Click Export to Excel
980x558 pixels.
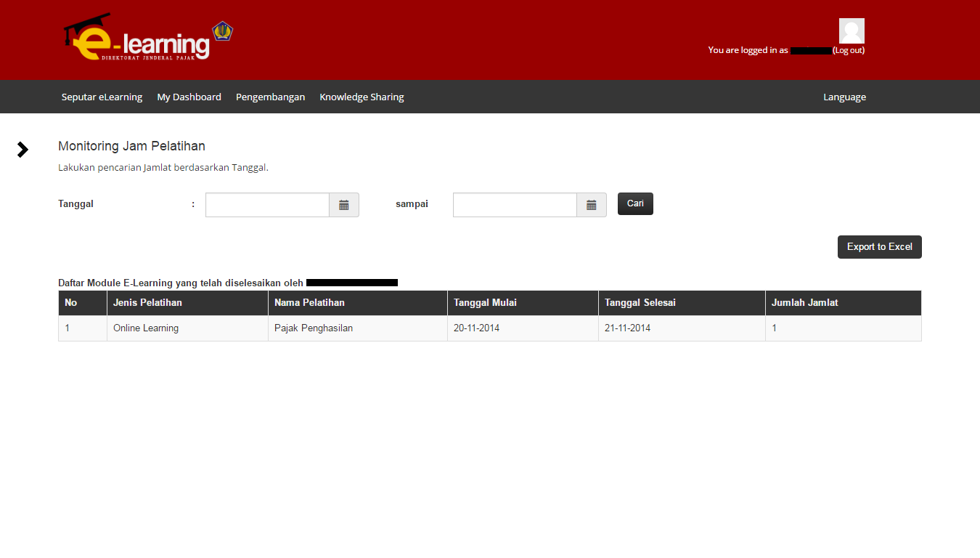click(879, 246)
